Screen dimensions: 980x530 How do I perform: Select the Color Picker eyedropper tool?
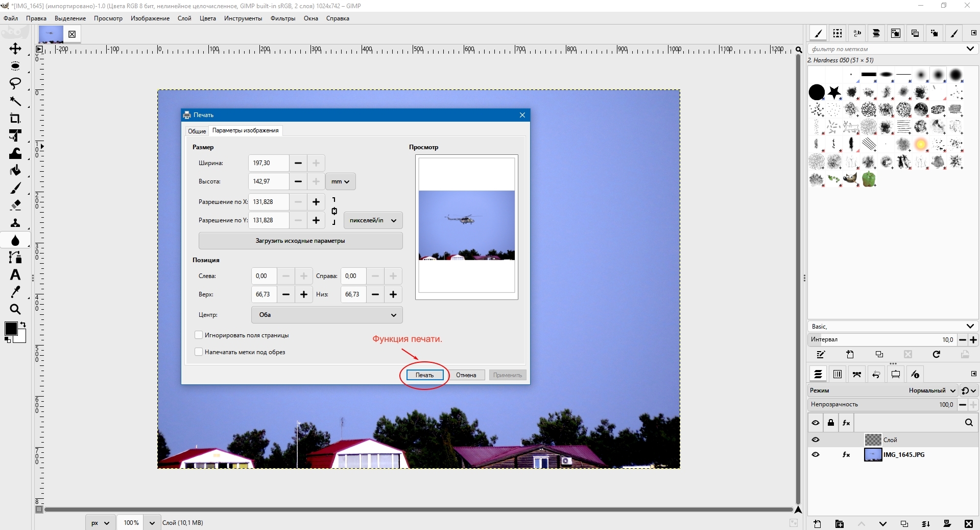coord(15,292)
